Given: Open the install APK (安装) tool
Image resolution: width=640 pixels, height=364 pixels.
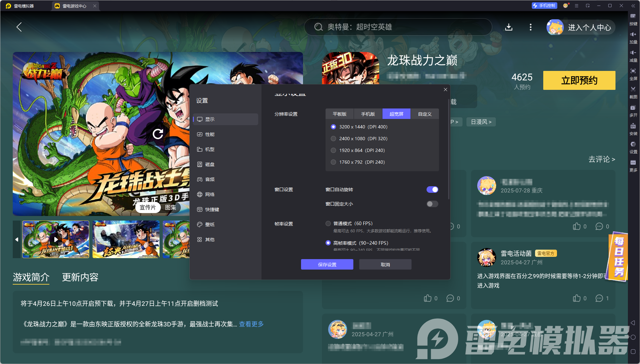Looking at the screenshot, I should coord(633,126).
